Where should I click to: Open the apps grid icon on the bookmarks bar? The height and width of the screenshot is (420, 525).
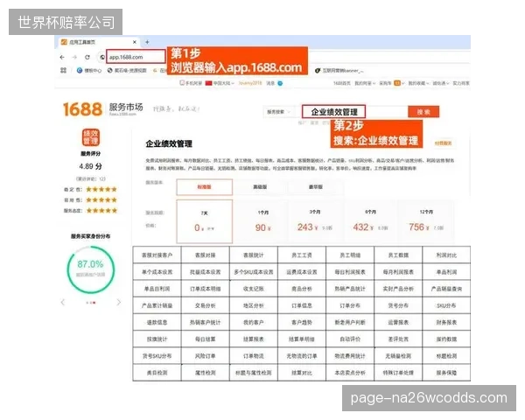pos(63,70)
